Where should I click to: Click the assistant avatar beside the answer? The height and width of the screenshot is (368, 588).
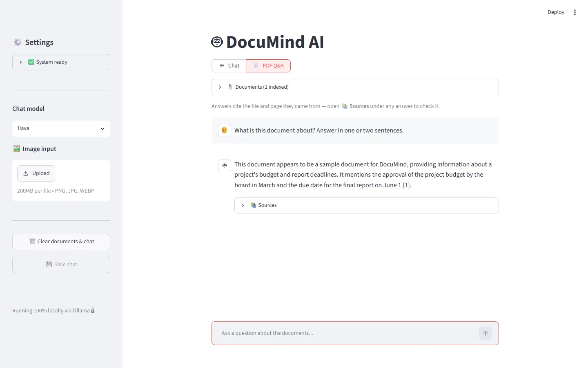[225, 166]
